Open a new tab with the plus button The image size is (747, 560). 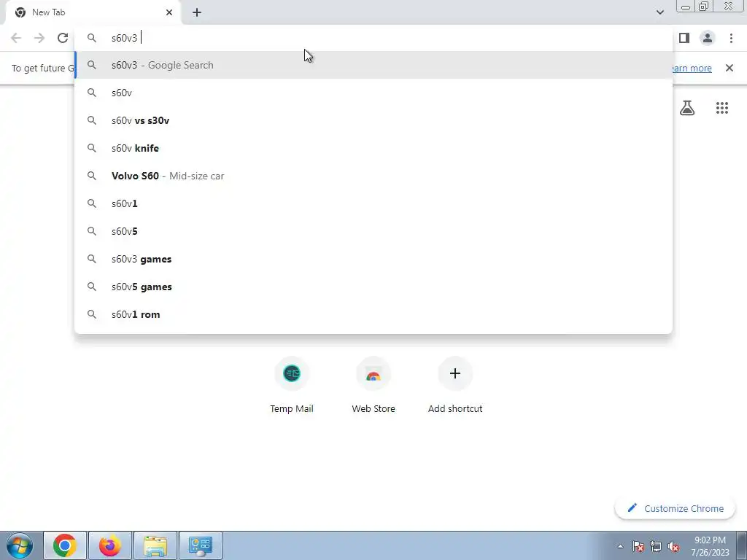pos(197,12)
